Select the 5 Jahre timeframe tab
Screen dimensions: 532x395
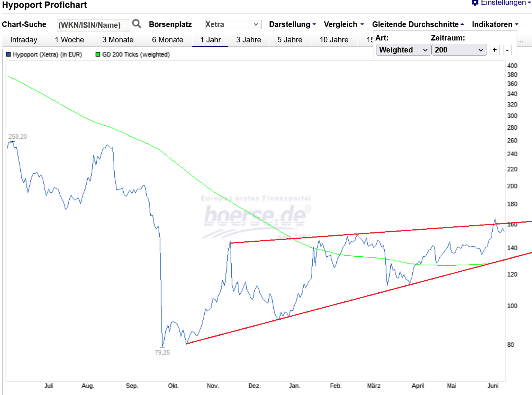pos(289,40)
